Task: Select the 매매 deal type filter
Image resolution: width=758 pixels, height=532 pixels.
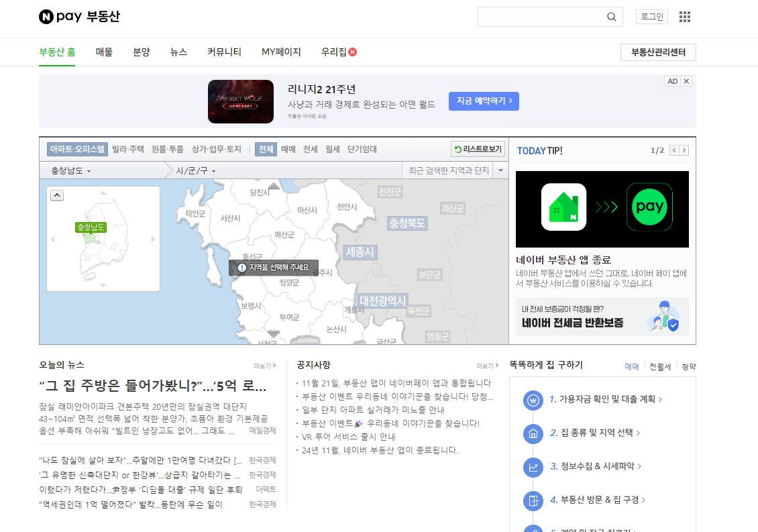Action: (x=288, y=149)
